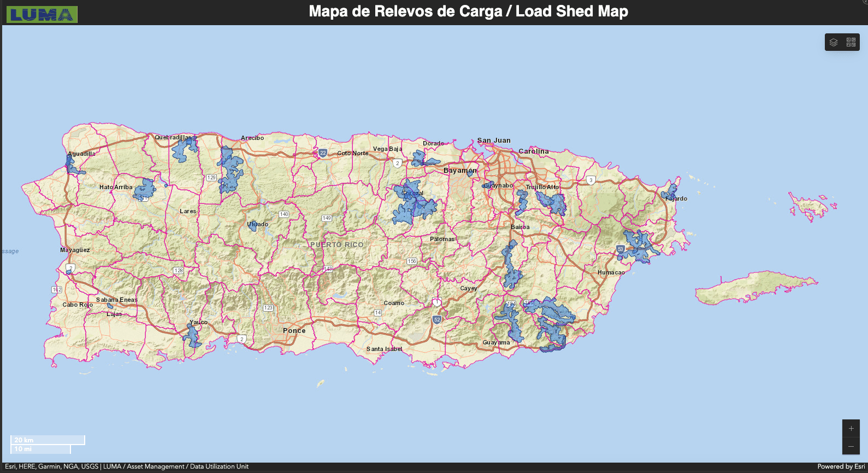This screenshot has height=473, width=868.
Task: Click the Esri, HERE, Garmin attribution text
Action: (x=127, y=466)
